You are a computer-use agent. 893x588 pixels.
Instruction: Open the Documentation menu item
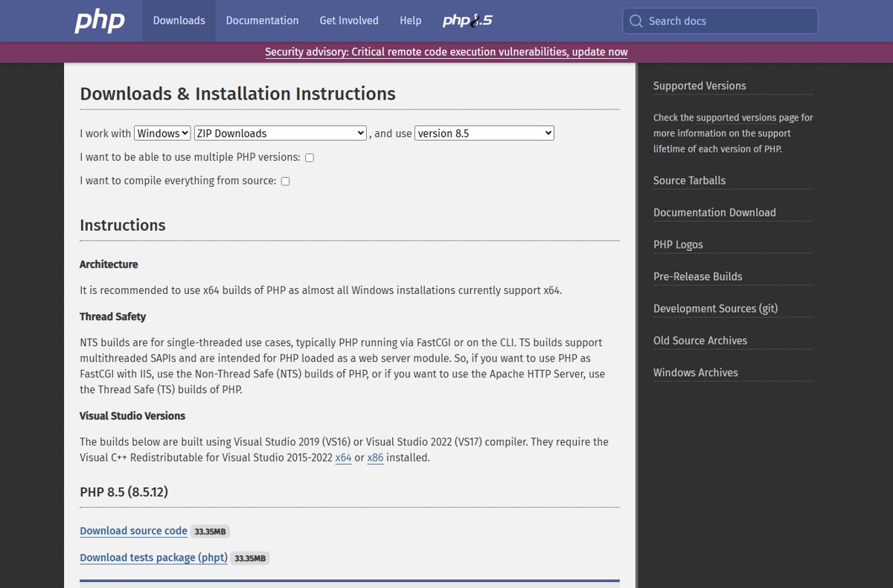coord(262,21)
